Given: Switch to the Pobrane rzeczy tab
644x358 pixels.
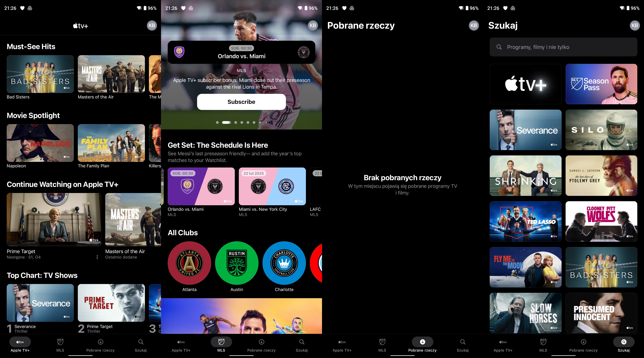Looking at the screenshot, I should click(422, 345).
